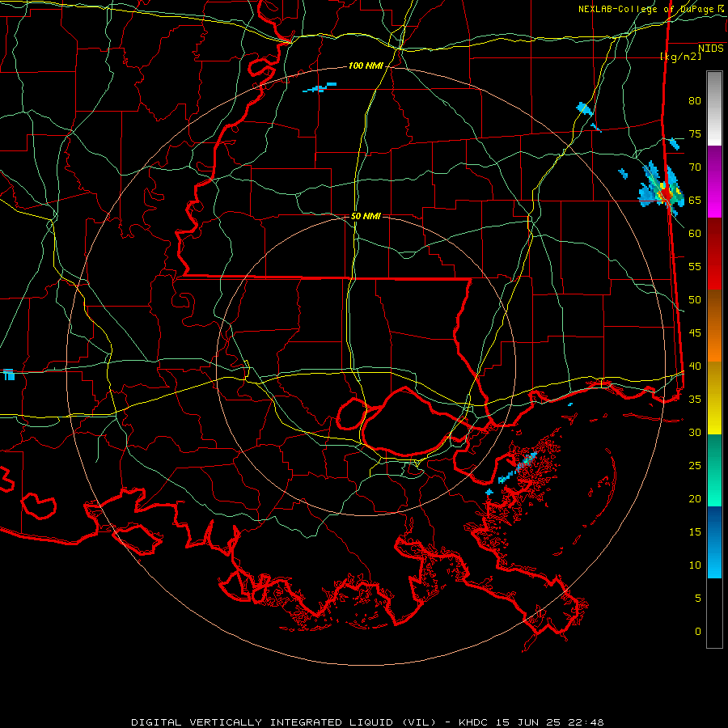Click the 30 scale value
728x728 pixels.
[695, 433]
